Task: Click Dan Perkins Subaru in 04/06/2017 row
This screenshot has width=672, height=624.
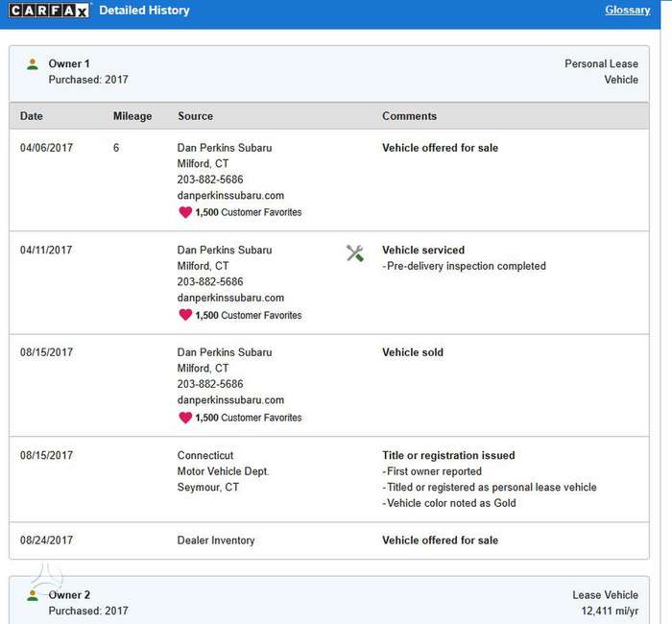Action: click(225, 148)
